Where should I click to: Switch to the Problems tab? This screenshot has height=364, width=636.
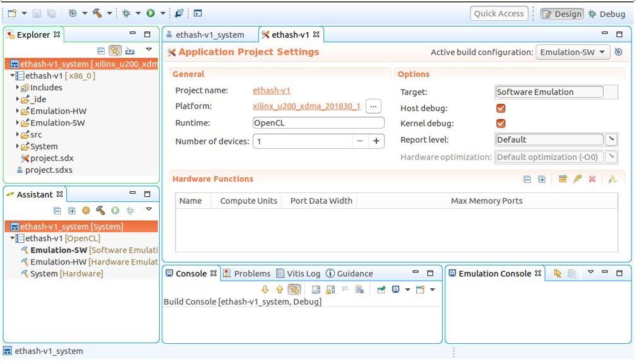coord(247,274)
